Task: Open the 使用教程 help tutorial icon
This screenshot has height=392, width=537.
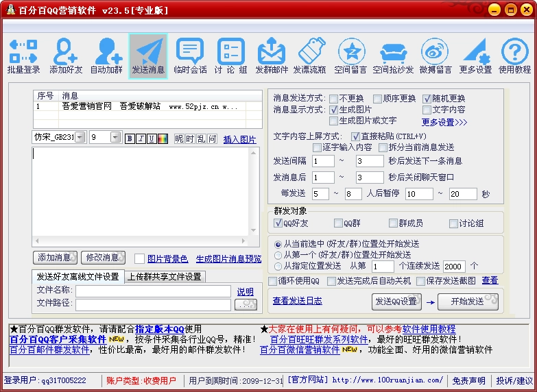Action: tap(515, 56)
